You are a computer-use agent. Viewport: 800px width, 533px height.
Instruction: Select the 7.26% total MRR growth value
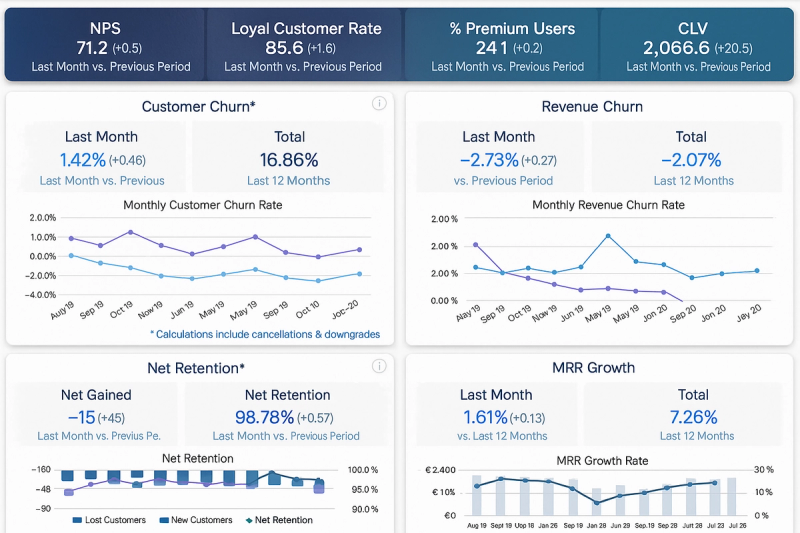693,418
